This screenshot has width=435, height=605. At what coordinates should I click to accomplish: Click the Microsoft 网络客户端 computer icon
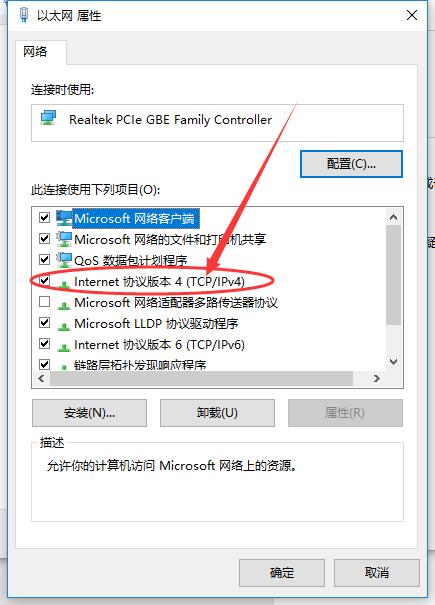pos(64,218)
